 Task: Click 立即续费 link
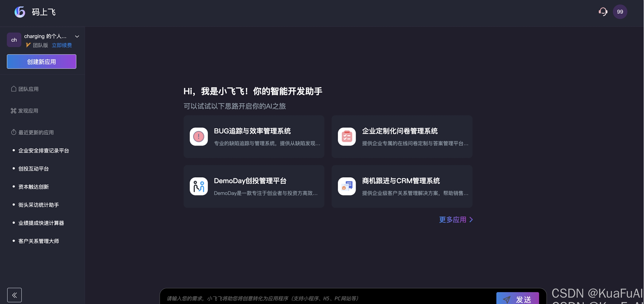tap(61, 45)
